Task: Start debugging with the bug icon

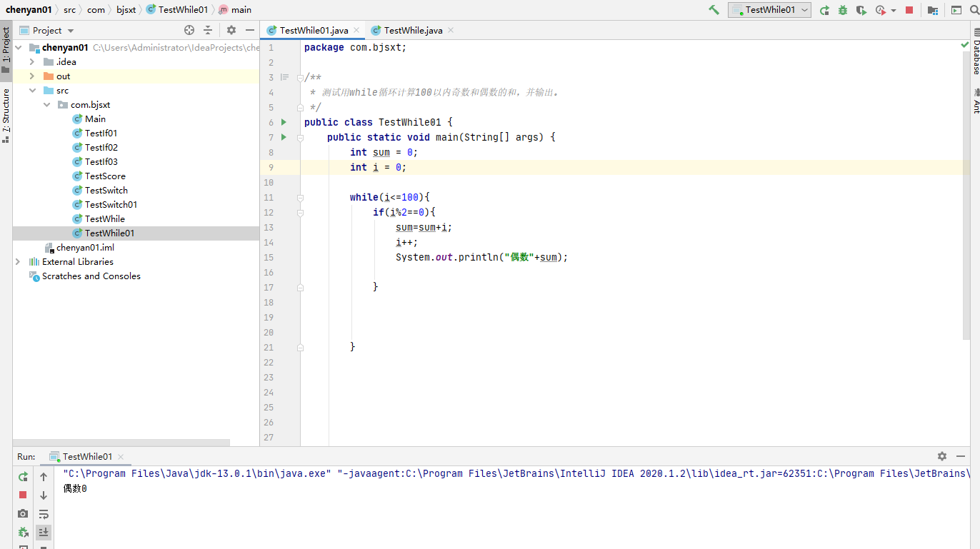Action: [x=843, y=10]
